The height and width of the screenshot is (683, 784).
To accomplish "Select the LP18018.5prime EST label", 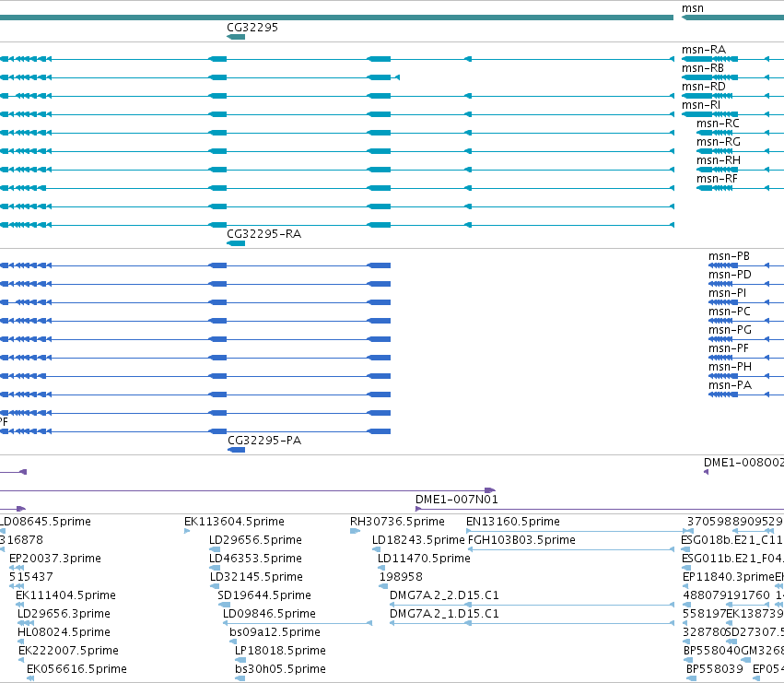I will [x=280, y=651].
